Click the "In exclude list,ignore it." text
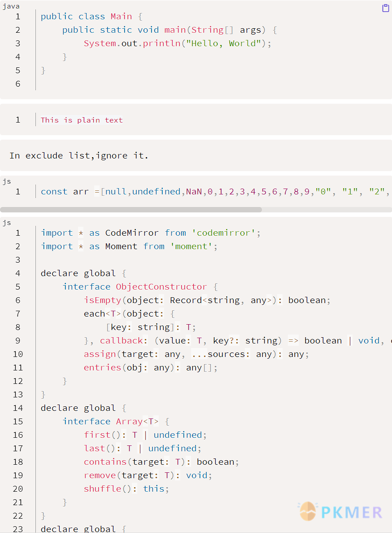Image resolution: width=392 pixels, height=533 pixels. click(79, 155)
